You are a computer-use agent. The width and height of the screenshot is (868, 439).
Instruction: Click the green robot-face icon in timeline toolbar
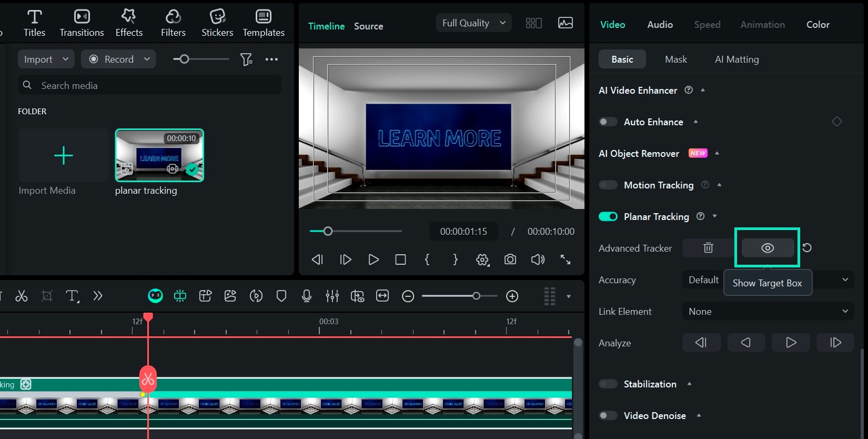155,296
